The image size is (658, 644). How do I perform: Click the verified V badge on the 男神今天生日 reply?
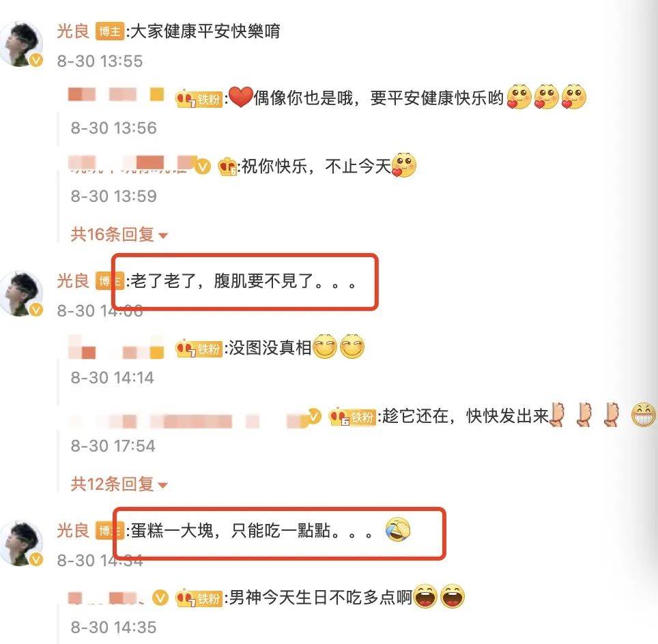(160, 598)
